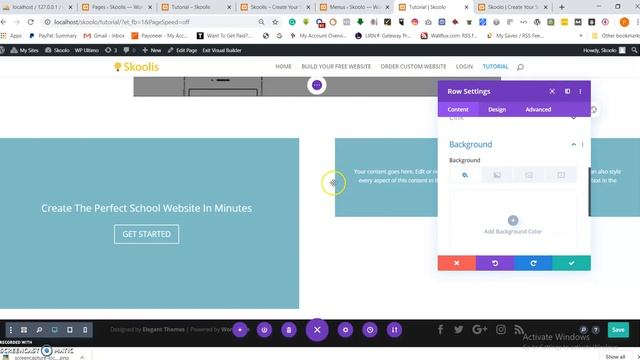Open Gmail Inbox bookmark

click(104, 36)
